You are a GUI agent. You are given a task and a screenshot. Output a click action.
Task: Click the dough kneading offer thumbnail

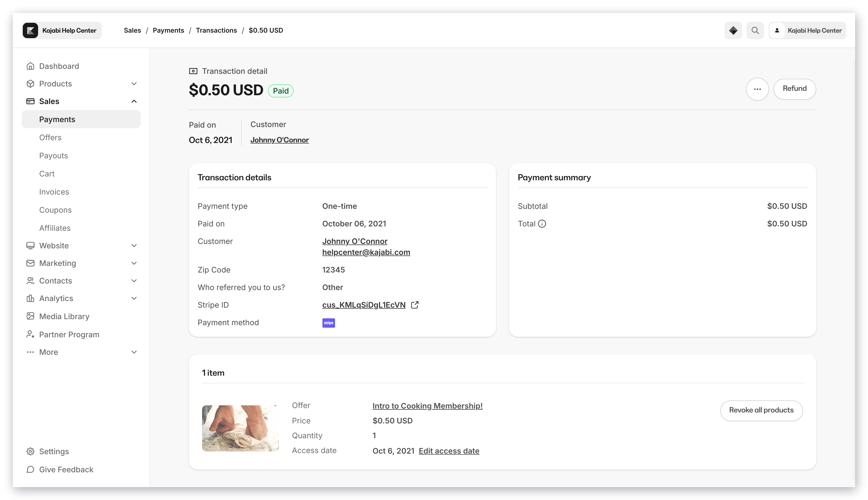coord(240,428)
